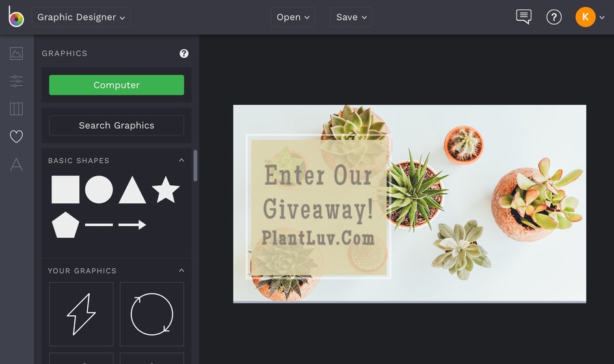This screenshot has width=614, height=364.
Task: Add the straight line shape
Action: [x=99, y=225]
